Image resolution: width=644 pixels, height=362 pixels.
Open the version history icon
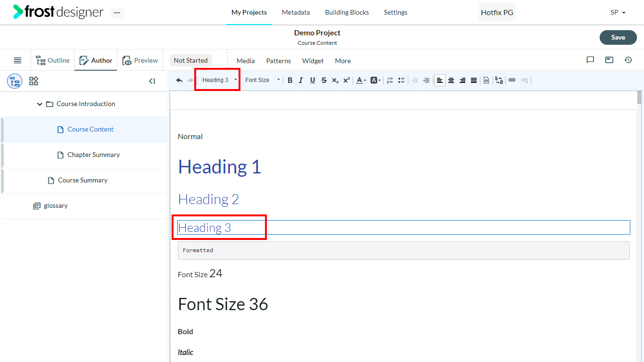point(628,60)
